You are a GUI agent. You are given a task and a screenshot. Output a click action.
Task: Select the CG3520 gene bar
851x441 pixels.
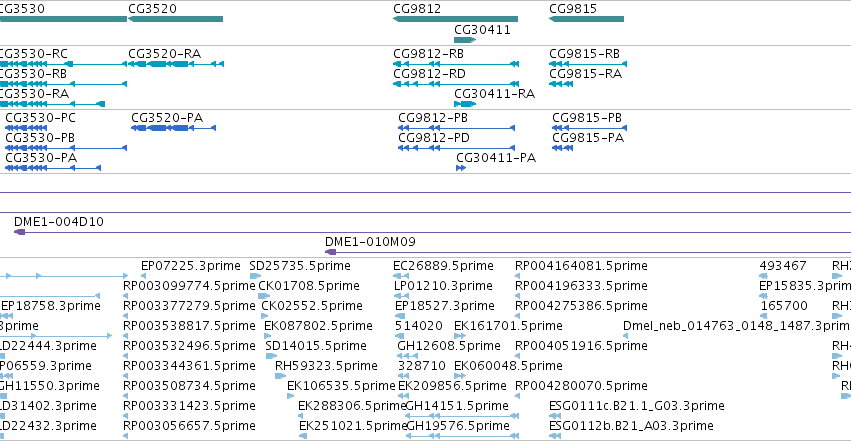175,19
